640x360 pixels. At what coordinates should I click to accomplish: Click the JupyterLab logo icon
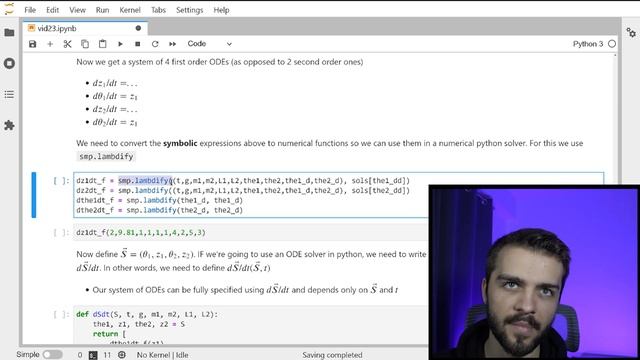pyautogui.click(x=9, y=9)
